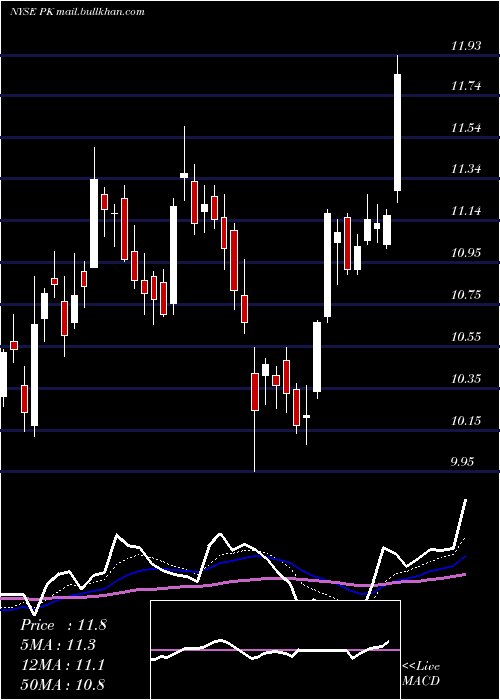Screen dimensions: 500x700
Task: Click the 11.14 price axis label
Action: (x=466, y=211)
